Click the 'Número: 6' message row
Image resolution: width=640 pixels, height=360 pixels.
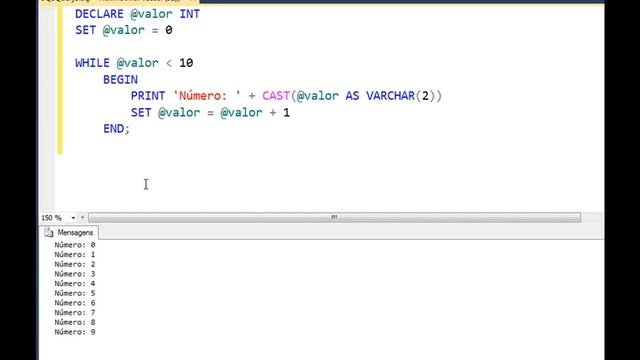coord(75,303)
